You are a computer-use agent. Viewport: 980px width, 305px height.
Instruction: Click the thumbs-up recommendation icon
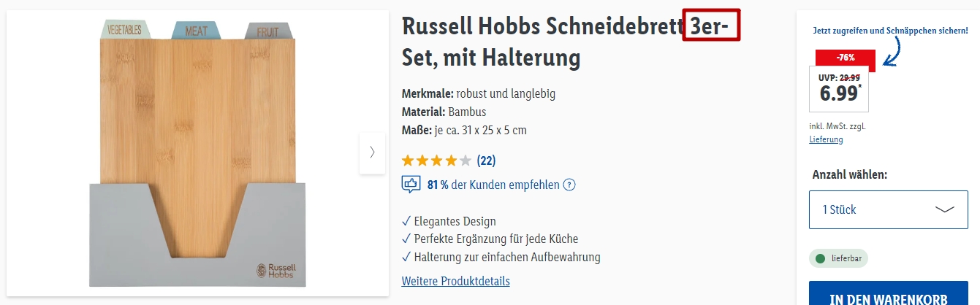(411, 185)
